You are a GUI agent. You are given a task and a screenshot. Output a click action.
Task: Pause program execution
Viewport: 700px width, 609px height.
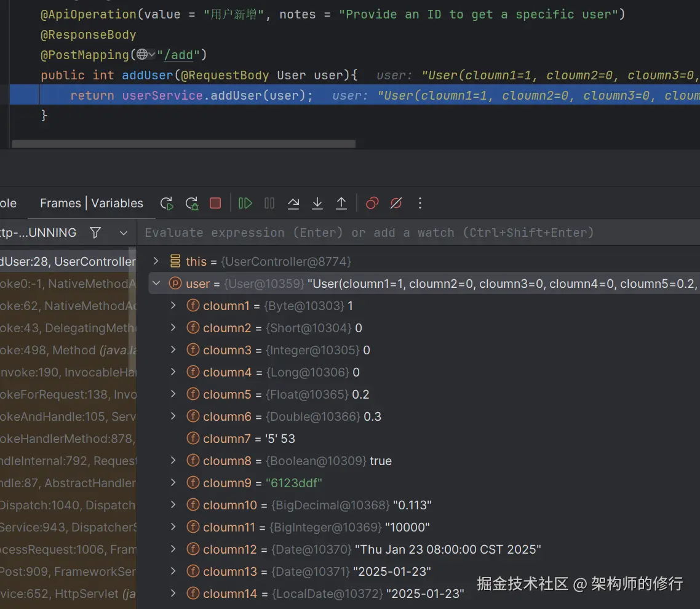pyautogui.click(x=269, y=204)
